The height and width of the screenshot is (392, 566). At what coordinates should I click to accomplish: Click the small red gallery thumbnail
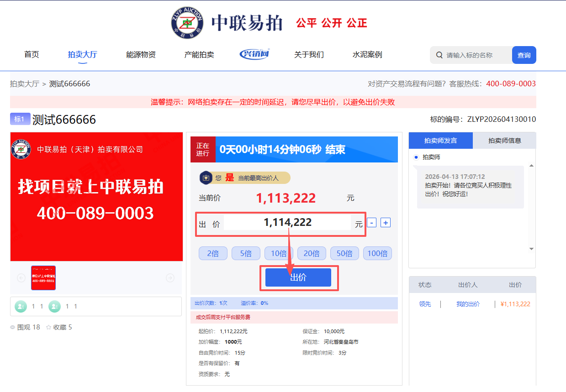point(43,278)
